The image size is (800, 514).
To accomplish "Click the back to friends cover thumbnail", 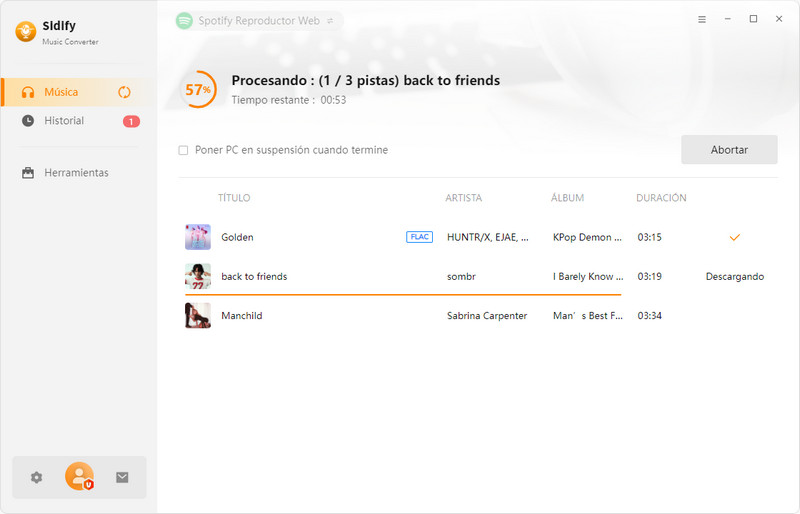I will coord(198,276).
